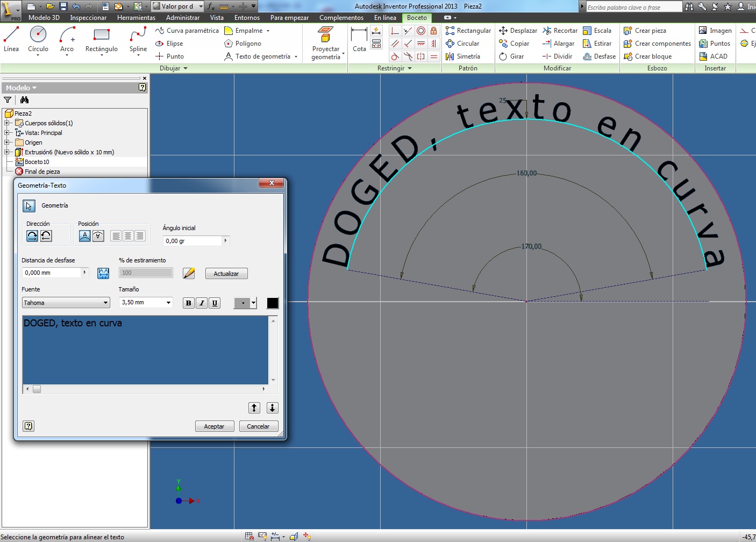Click the Actualizar button
This screenshot has width=756, height=542.
[226, 274]
